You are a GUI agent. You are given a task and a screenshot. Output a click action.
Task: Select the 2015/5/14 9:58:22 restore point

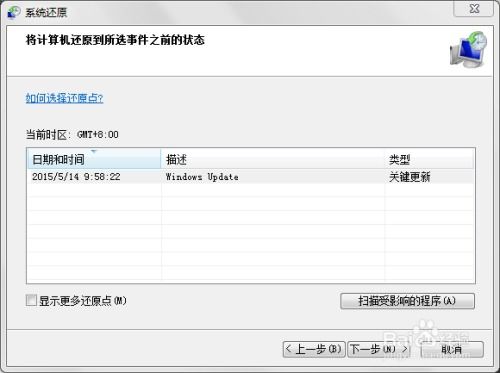pos(251,177)
